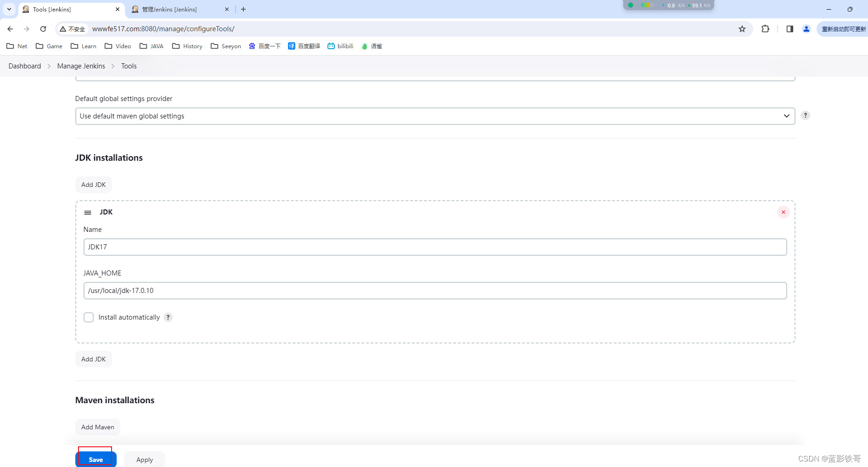This screenshot has width=868, height=467.
Task: Delete the JDK17 installation with red X
Action: point(783,212)
